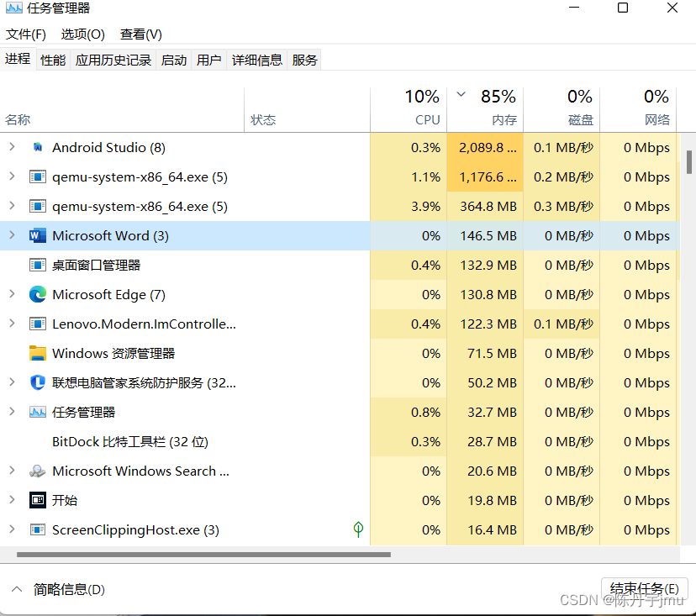
Task: Click the 桌面窗口管理器 process icon
Action: [x=38, y=265]
